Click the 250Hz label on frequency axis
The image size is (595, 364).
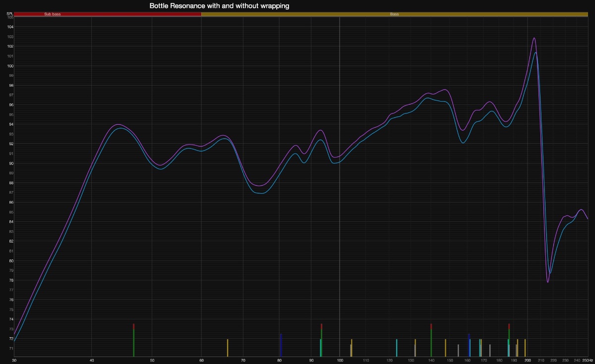[x=588, y=360]
